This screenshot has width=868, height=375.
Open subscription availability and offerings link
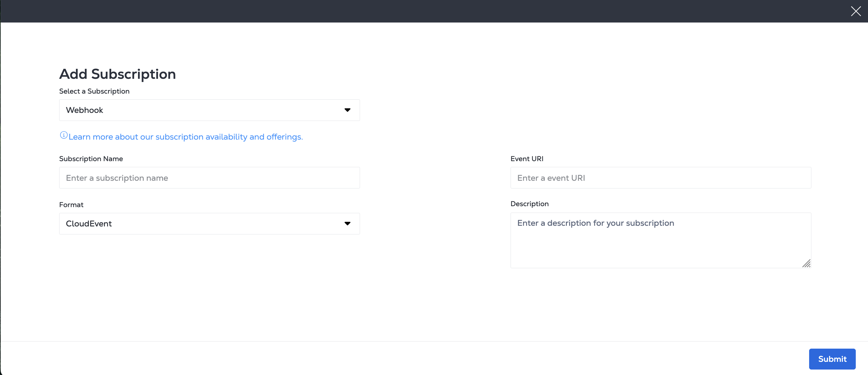click(x=186, y=137)
